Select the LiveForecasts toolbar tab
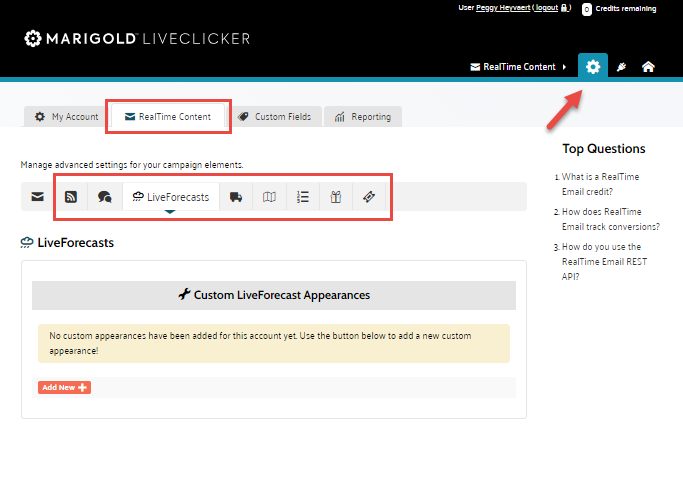The height and width of the screenshot is (498, 683). coord(170,197)
